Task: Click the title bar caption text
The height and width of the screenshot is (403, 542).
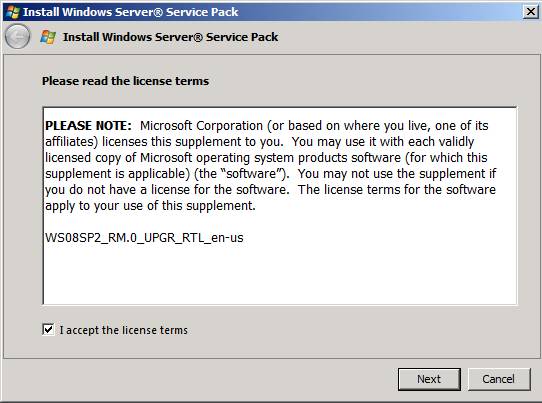Action: point(130,12)
